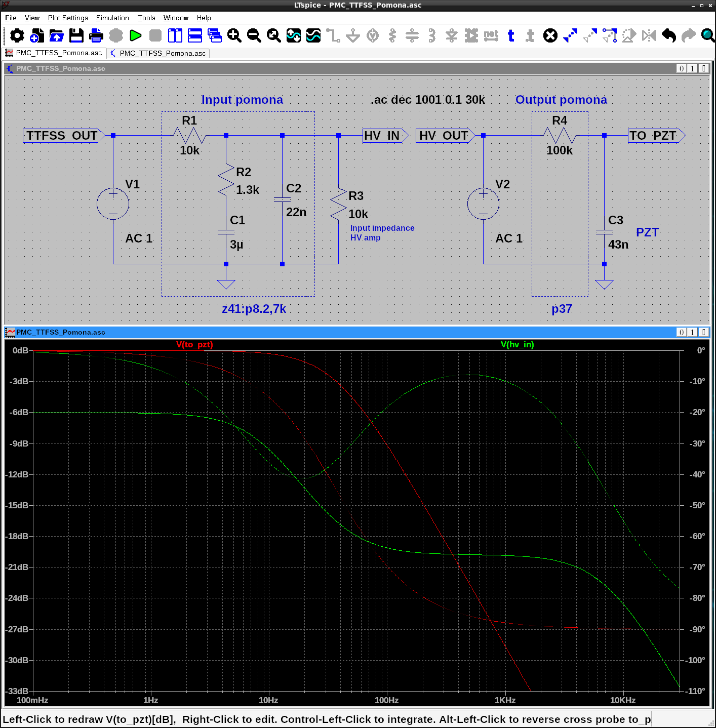
Task: Click the Search magnifier icon at the toolbar end
Action: click(x=708, y=35)
